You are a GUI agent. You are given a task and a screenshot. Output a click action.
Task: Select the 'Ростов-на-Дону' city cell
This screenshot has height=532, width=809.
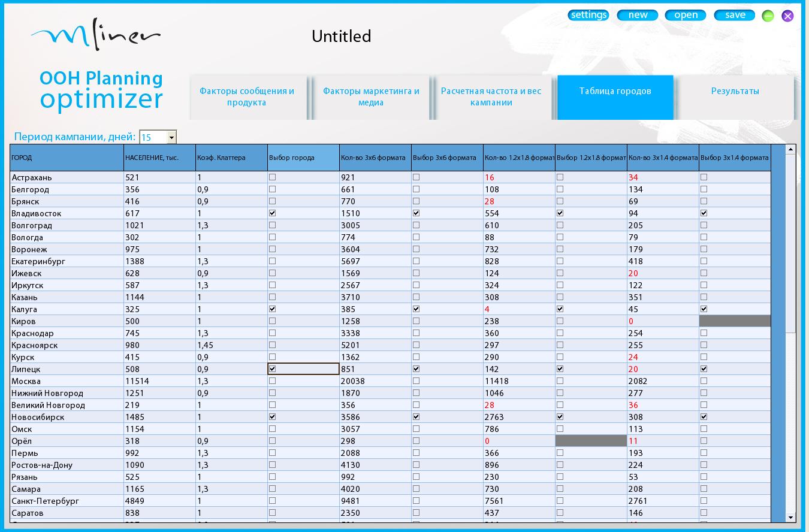(67, 465)
